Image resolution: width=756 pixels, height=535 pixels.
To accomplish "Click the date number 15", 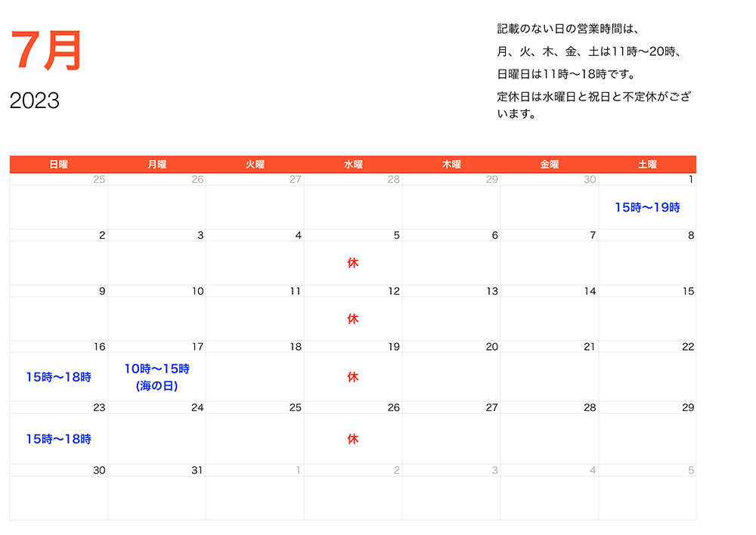I will point(686,291).
